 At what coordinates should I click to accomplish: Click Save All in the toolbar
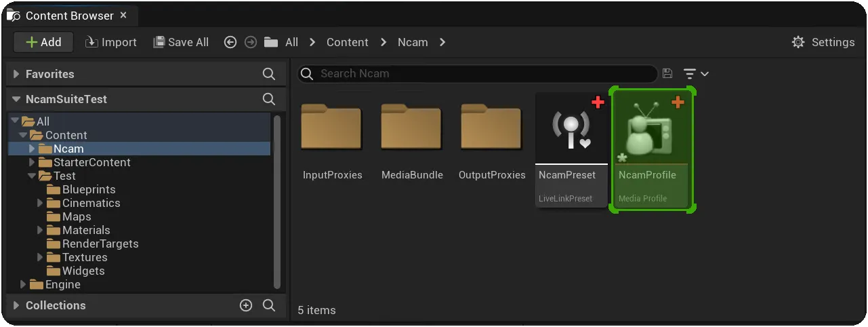click(x=181, y=42)
